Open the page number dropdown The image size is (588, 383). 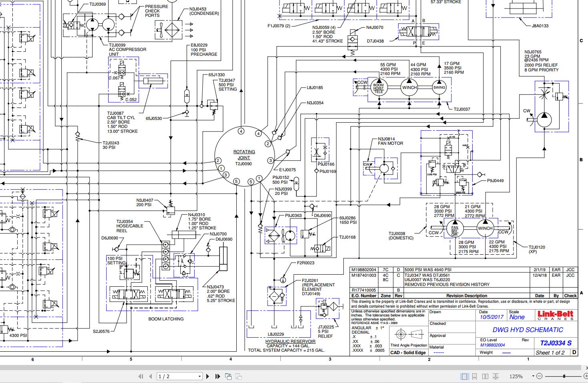point(199,376)
